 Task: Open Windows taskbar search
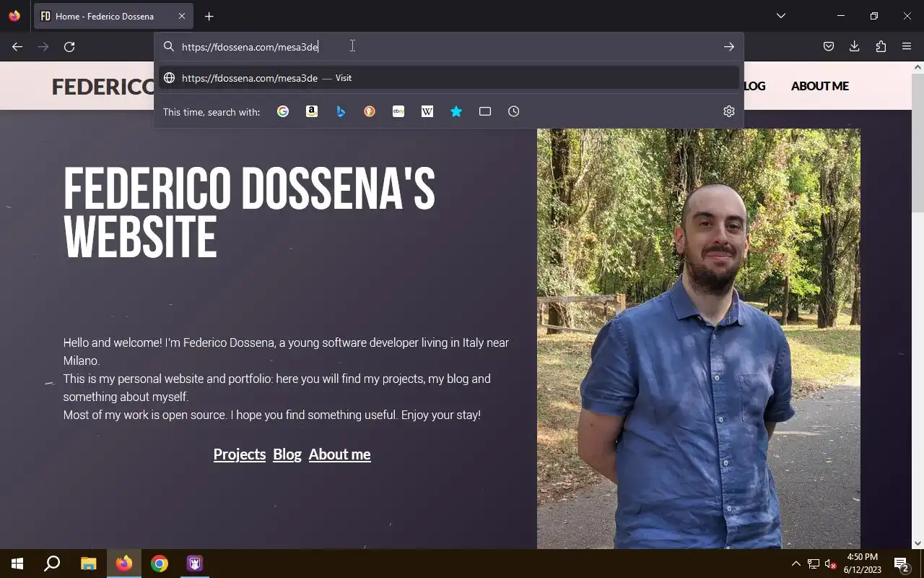(52, 564)
